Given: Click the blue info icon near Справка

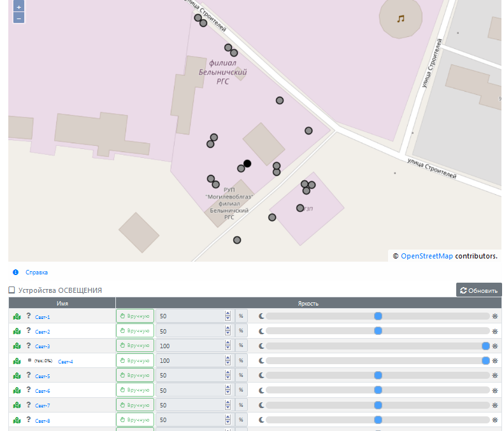Looking at the screenshot, I should coord(16,272).
